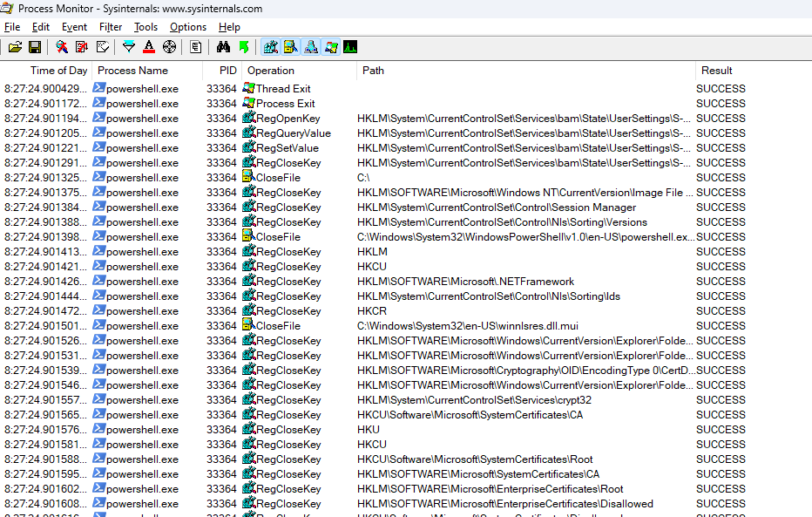Select the winnlsres.dll.mui file path

(x=468, y=326)
